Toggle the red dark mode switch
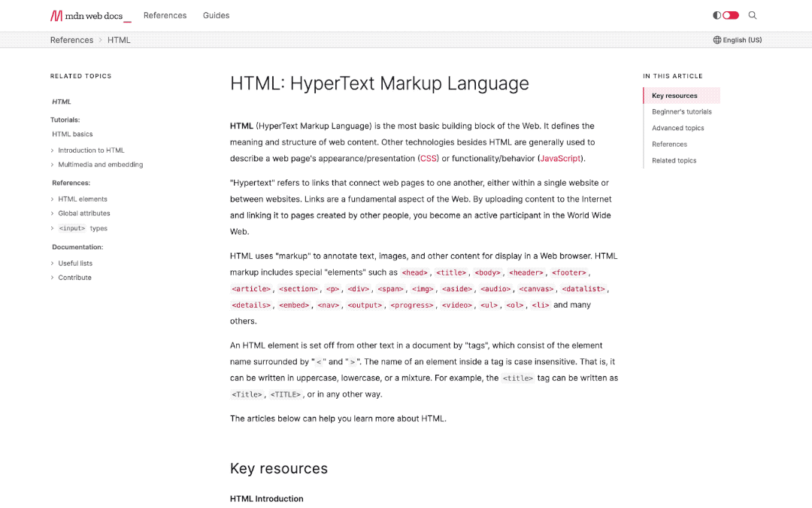The height and width of the screenshot is (508, 812). 731,15
